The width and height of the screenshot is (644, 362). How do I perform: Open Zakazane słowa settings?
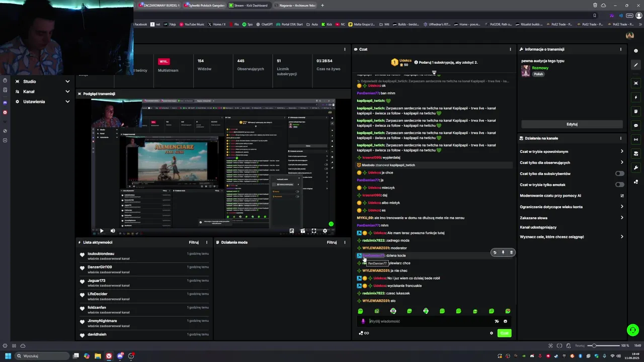572,218
